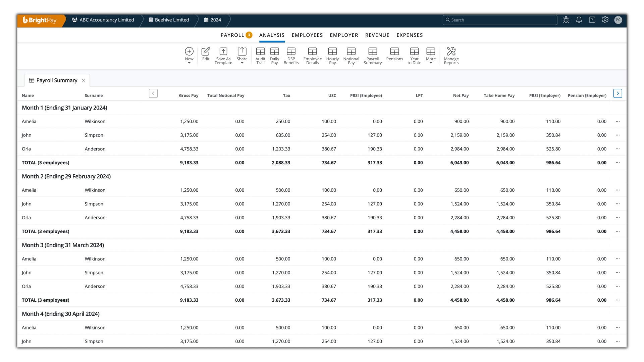644x362 pixels.
Task: Open options for Month 1 Orla row
Action: pos(618,149)
